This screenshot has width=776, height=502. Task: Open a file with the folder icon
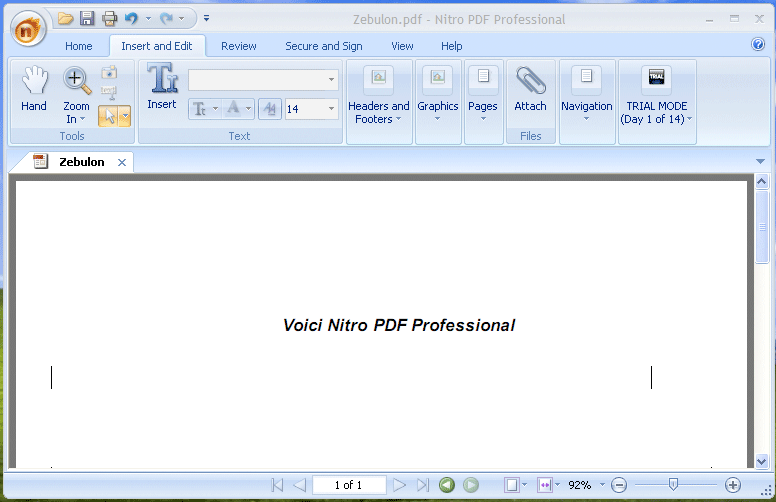[x=65, y=19]
